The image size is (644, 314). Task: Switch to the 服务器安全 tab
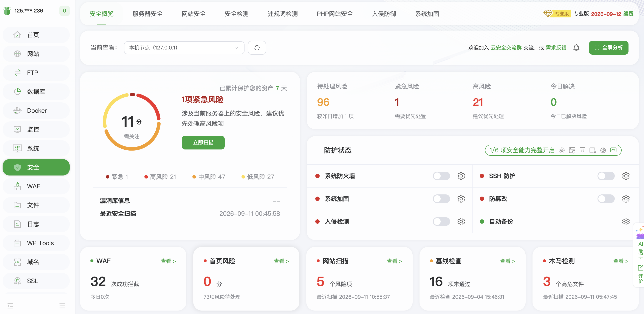click(x=147, y=14)
